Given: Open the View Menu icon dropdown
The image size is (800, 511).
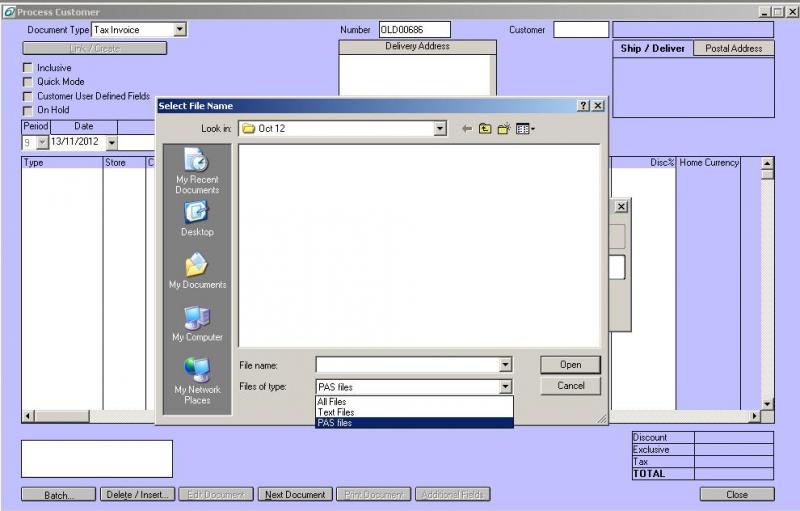Looking at the screenshot, I should click(526, 129).
